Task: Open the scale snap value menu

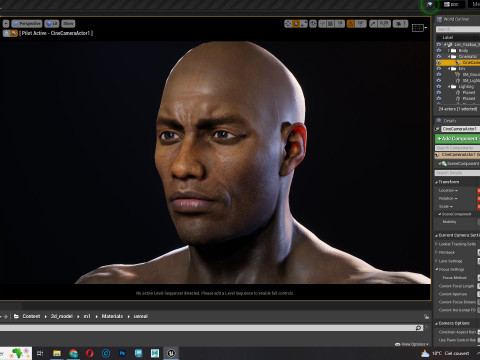Action: point(384,24)
